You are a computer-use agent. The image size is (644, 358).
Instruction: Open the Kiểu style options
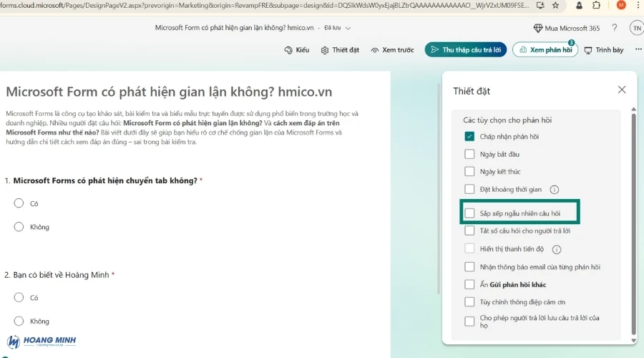click(296, 49)
